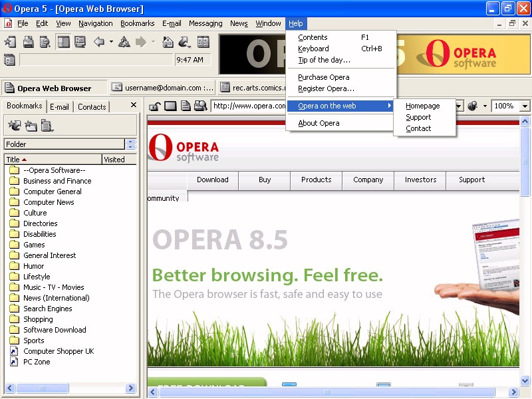The image size is (532, 399).
Task: Go back using the left arrow icon
Action: 99,42
